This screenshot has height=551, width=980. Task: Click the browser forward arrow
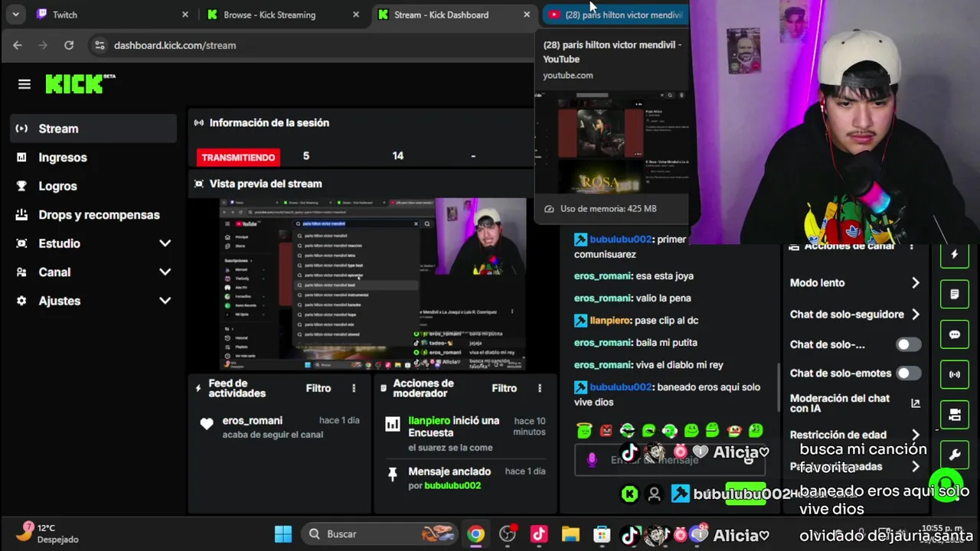[x=43, y=45]
